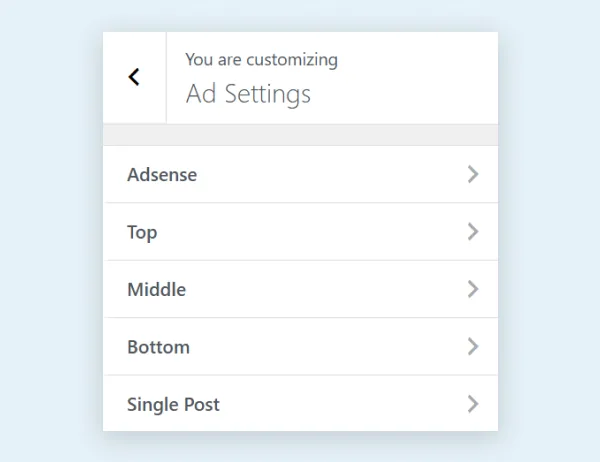The image size is (600, 462).
Task: Click empty area of the Middle row
Action: click(x=320, y=290)
